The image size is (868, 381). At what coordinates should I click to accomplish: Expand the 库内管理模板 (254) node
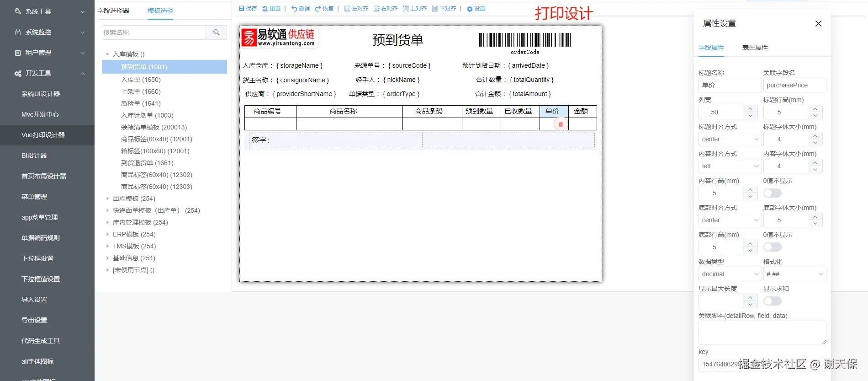click(107, 222)
